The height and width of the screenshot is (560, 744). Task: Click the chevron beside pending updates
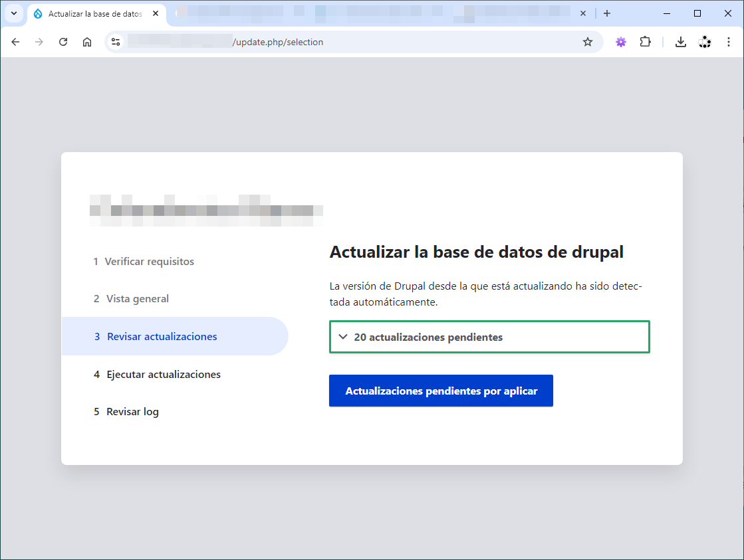pyautogui.click(x=343, y=337)
